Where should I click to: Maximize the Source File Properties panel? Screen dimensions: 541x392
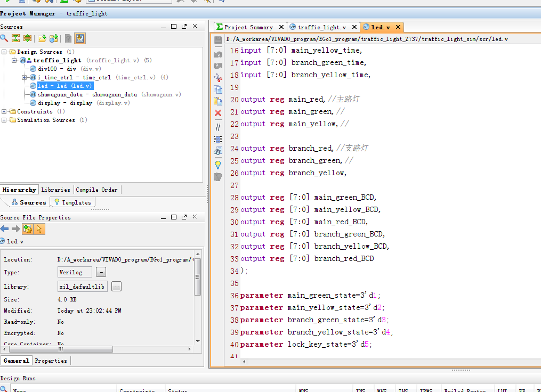(174, 217)
